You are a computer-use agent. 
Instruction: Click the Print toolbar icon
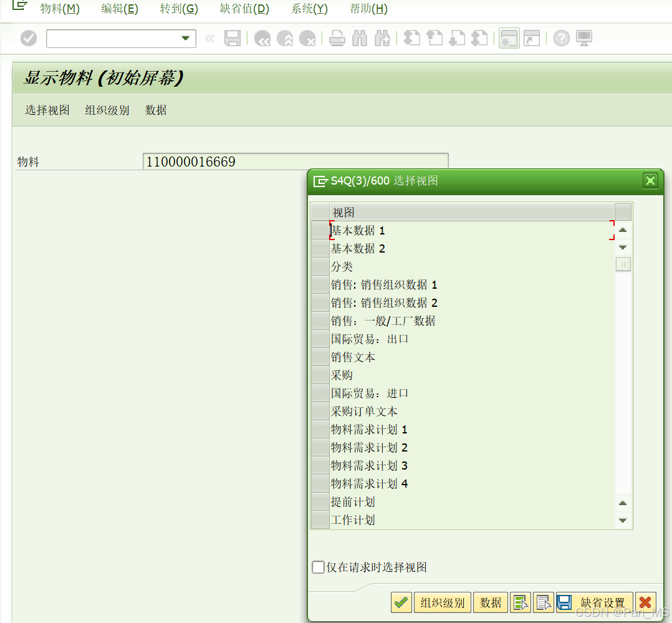(x=337, y=39)
